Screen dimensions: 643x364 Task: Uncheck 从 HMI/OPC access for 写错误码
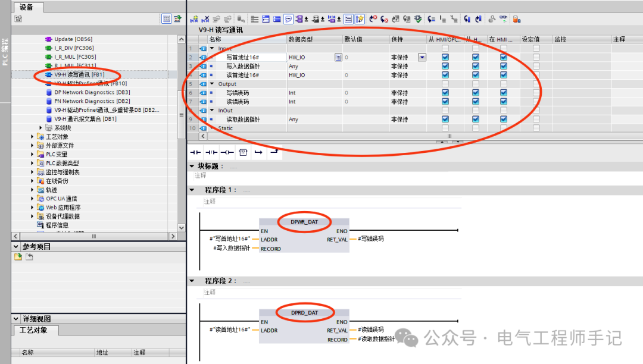tap(445, 93)
